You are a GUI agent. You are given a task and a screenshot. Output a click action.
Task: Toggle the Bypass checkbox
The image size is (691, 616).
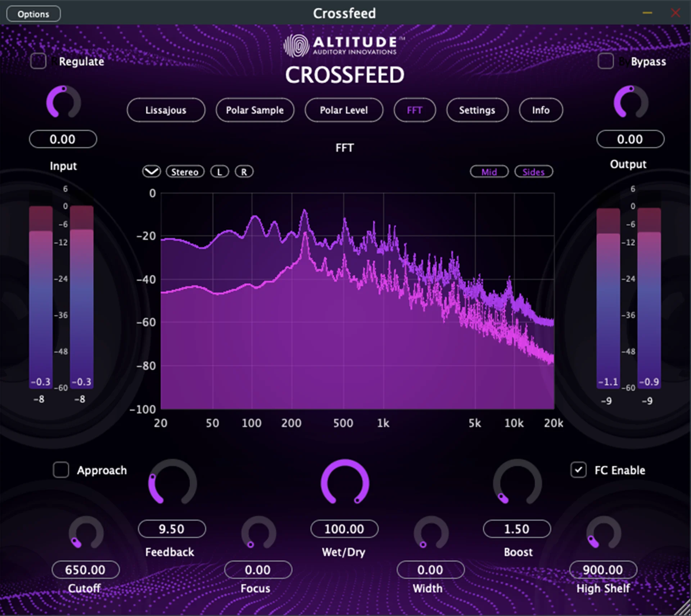(x=605, y=61)
